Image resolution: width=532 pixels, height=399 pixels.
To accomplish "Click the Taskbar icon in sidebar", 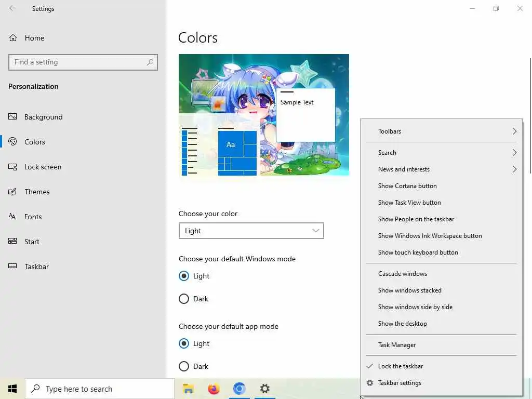I will point(12,266).
